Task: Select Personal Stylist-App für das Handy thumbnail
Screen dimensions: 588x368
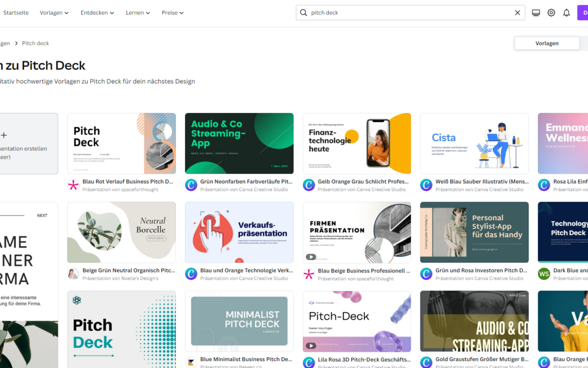Action: tap(474, 232)
